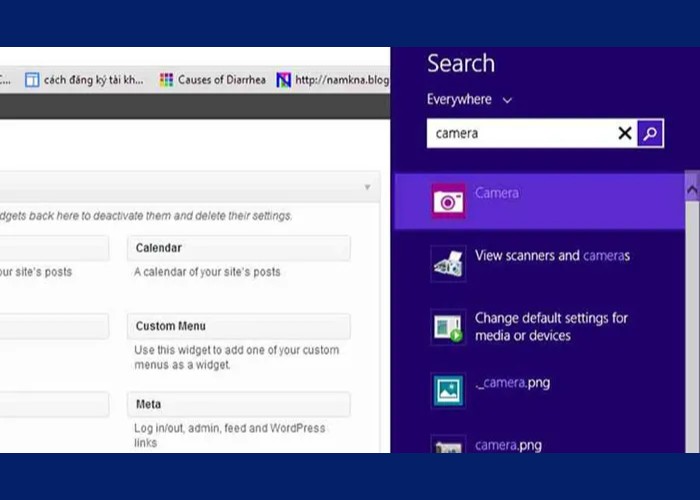Image resolution: width=700 pixels, height=500 pixels.
Task: Open the Causes of Diarrhea bookmark
Action: [212, 80]
